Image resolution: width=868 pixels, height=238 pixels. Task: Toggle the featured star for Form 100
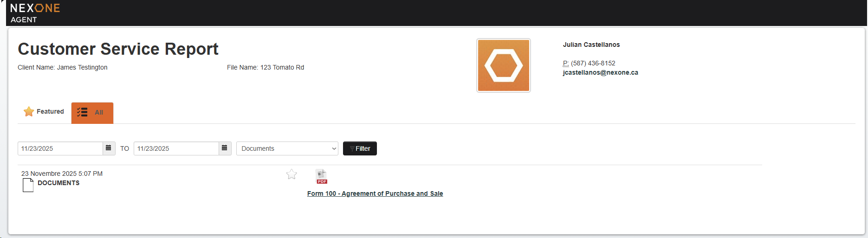[x=291, y=174]
